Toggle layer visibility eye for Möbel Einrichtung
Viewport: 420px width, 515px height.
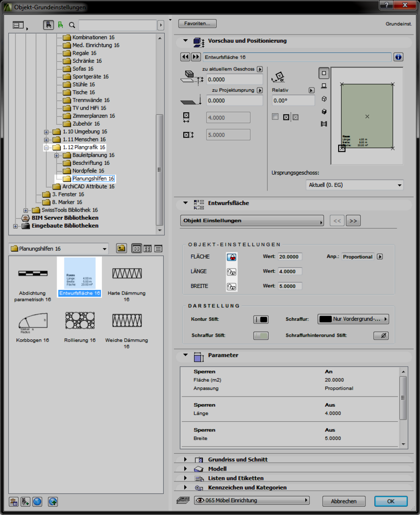[200, 500]
